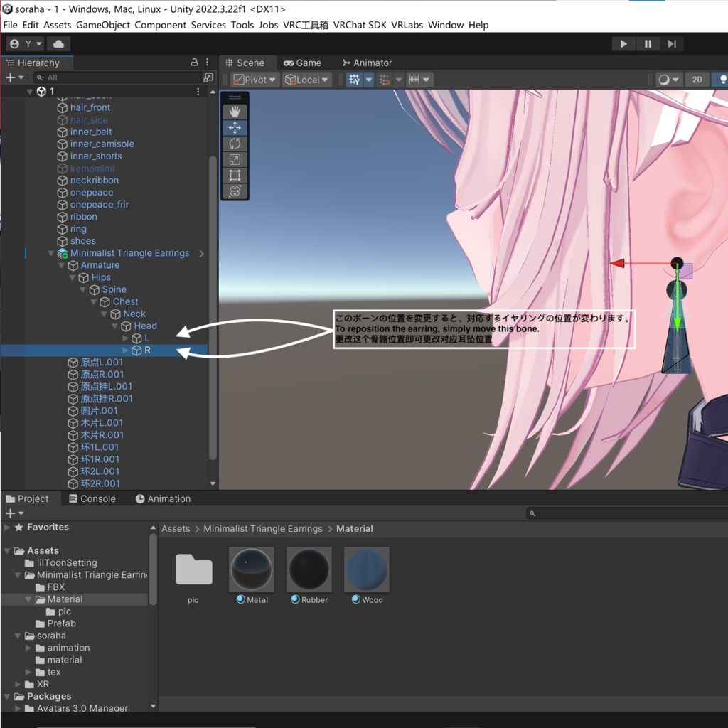Select the Head bone in hierarchy
This screenshot has height=728, width=728.
tap(145, 326)
